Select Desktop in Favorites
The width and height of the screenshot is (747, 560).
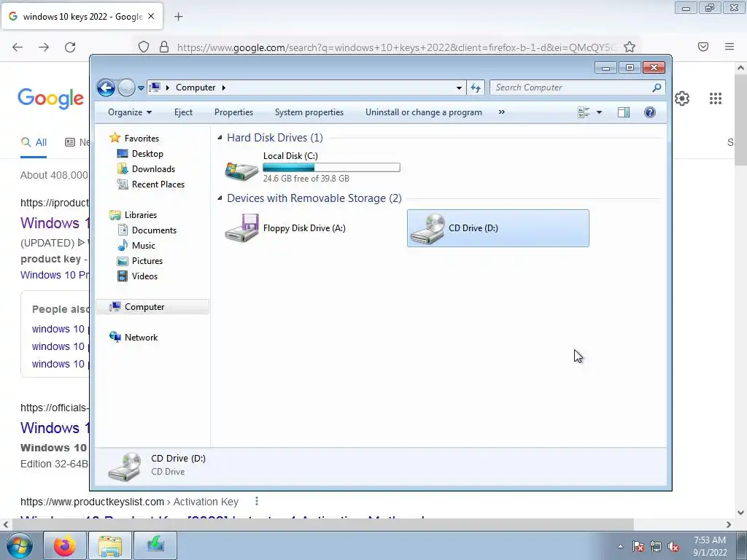pyautogui.click(x=147, y=154)
